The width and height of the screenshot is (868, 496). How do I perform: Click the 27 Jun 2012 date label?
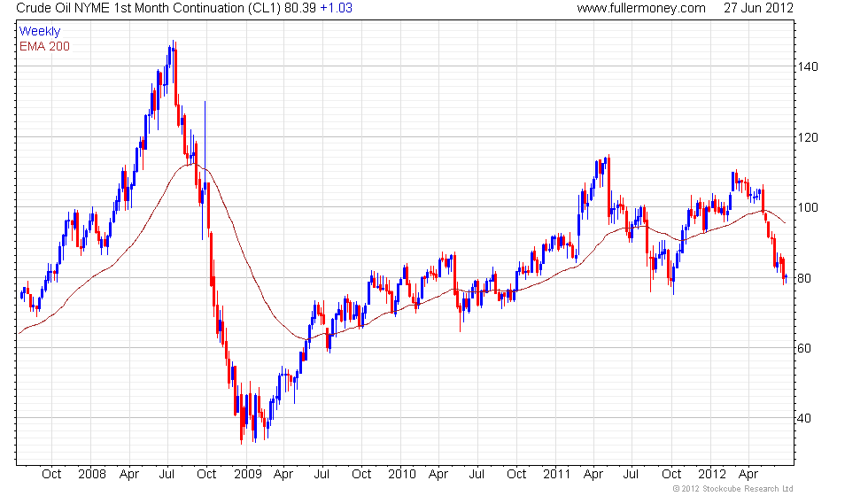[x=758, y=8]
